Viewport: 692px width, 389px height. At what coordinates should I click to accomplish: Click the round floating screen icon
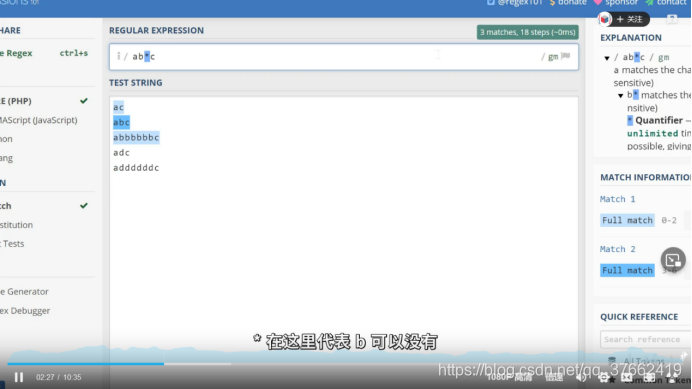coord(673,260)
